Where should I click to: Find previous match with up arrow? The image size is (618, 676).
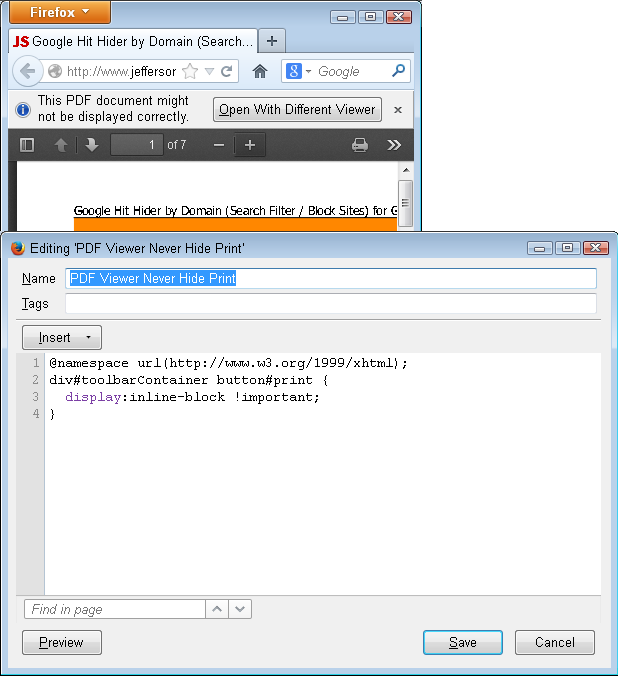coord(217,609)
